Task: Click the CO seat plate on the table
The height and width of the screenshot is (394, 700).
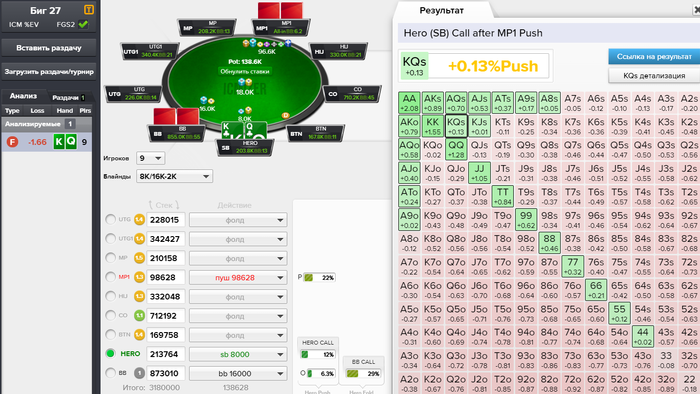Action: [x=352, y=94]
